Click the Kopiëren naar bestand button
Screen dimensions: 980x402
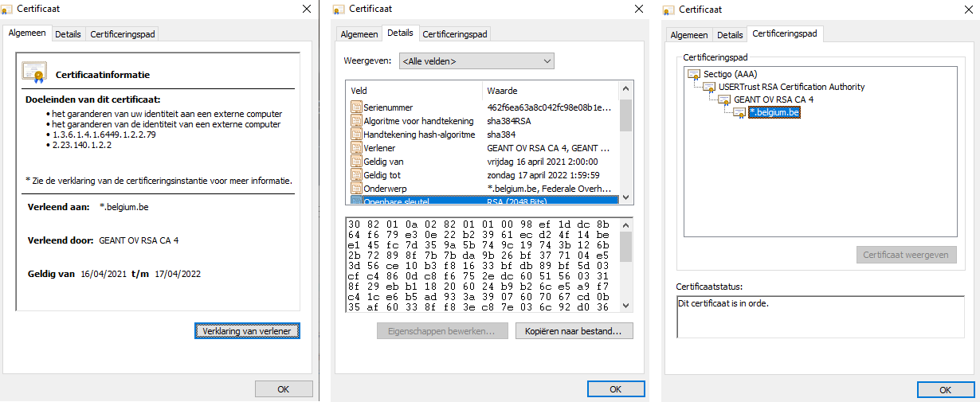574,330
